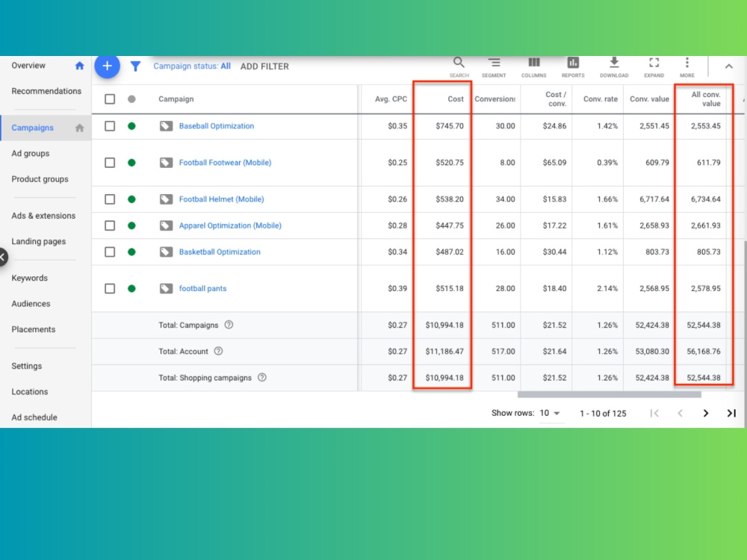Screen dimensions: 747x560
Task: Sort by the Avg. CPC column header
Action: [x=391, y=99]
